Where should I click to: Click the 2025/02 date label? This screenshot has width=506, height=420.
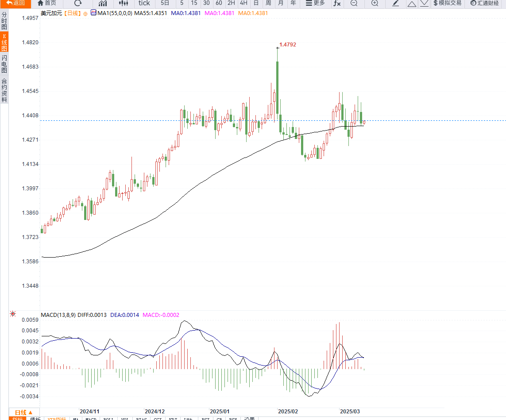(288, 411)
